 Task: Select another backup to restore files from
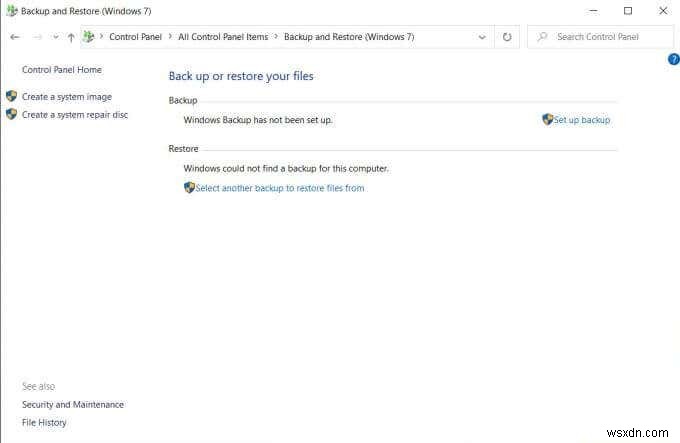point(280,188)
